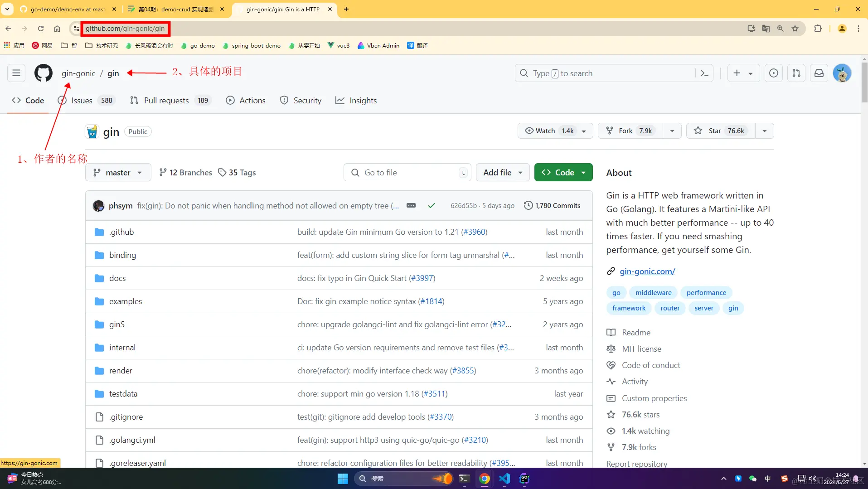
Task: Switch to the go-demo/demo-env browser tab
Action: [x=68, y=9]
